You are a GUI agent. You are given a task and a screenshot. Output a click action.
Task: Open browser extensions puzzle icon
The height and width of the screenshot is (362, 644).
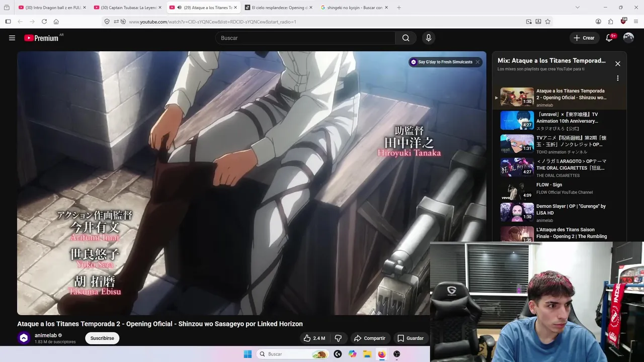(611, 22)
